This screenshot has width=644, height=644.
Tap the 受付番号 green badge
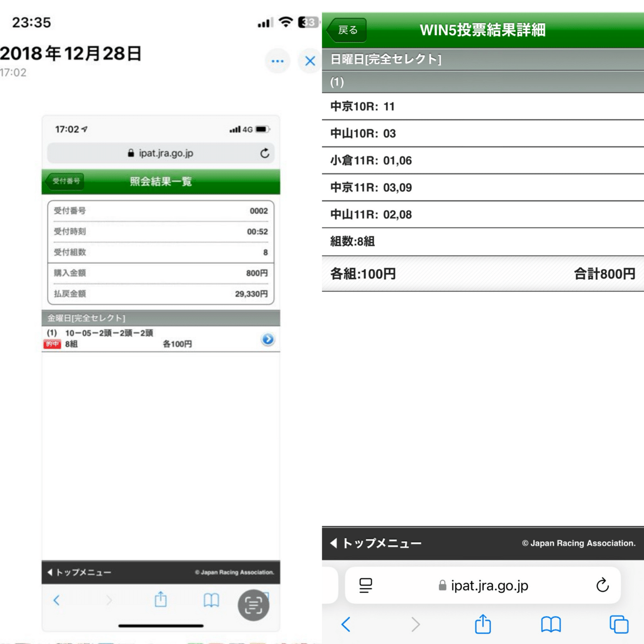[64, 182]
